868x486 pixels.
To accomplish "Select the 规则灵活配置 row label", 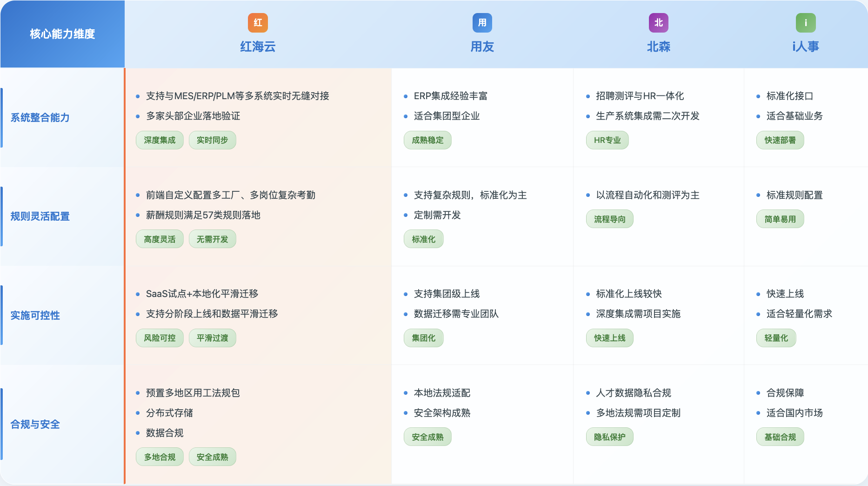I will click(x=40, y=216).
